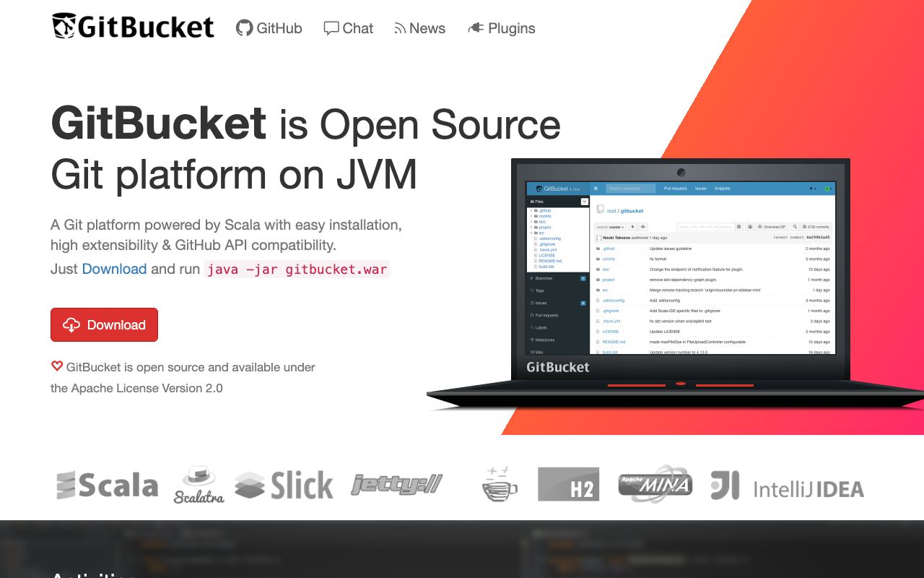Follow the blue inline Download link
924x578 pixels.
click(114, 269)
